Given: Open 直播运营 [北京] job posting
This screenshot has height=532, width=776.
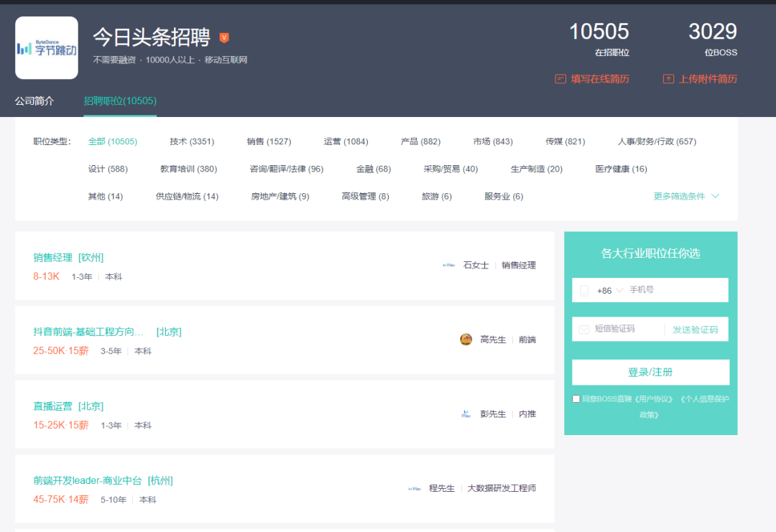Looking at the screenshot, I should click(x=68, y=406).
